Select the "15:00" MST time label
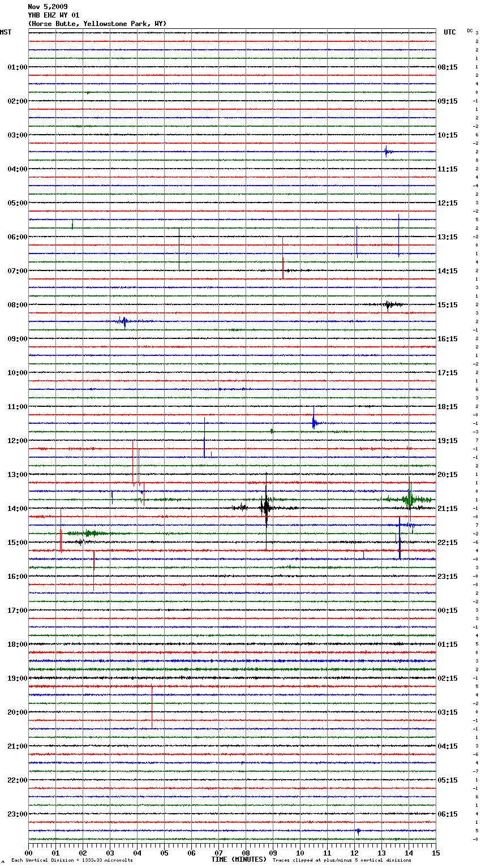Image resolution: width=481 pixels, height=868 pixels. tap(18, 543)
